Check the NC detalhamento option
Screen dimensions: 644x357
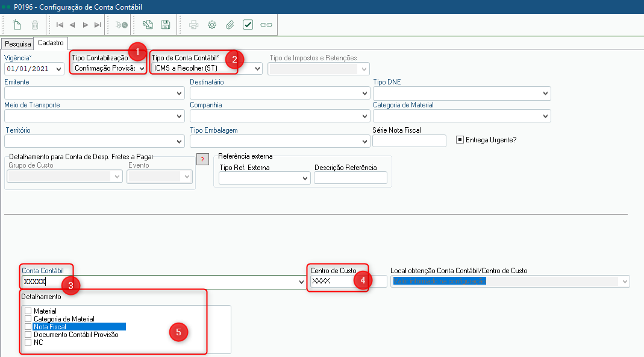tap(28, 342)
